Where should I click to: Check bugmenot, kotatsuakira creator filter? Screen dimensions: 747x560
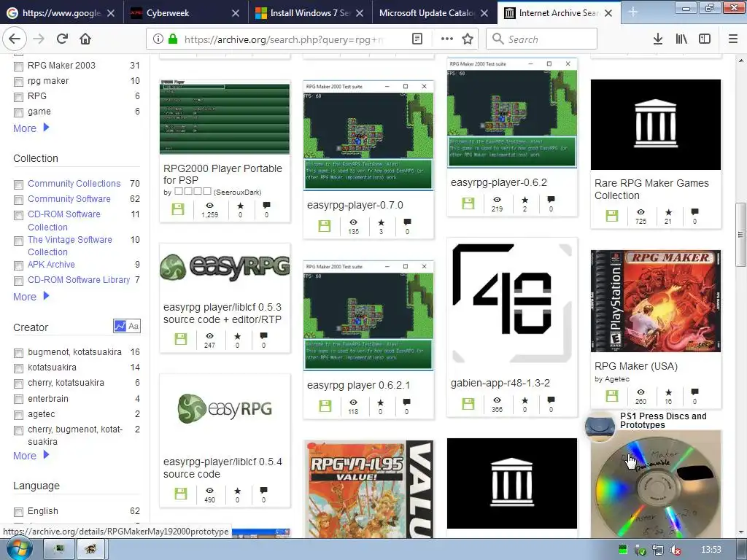18,353
